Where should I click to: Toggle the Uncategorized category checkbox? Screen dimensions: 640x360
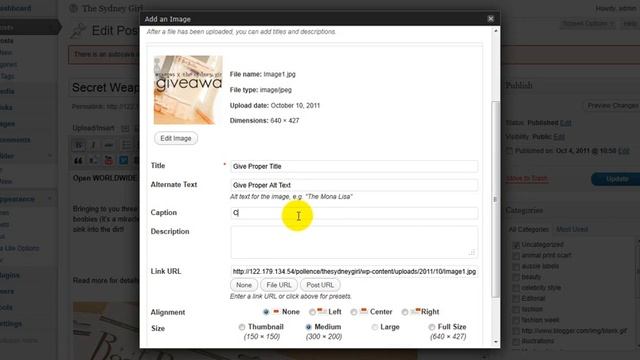[x=516, y=245]
